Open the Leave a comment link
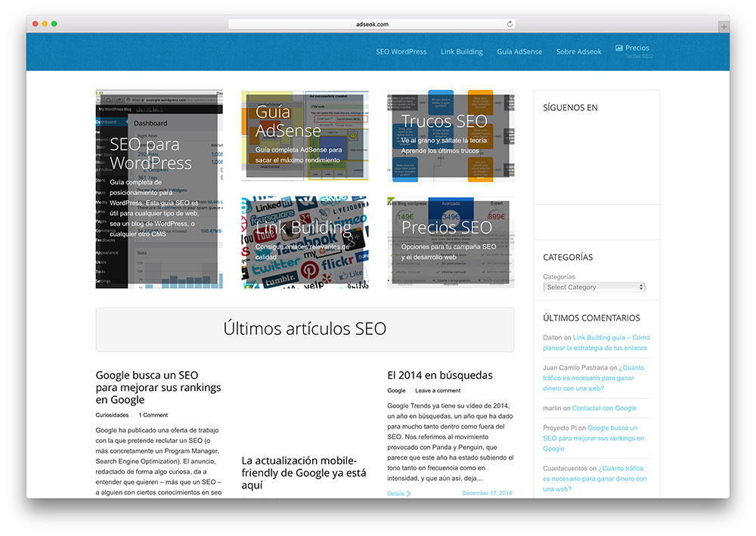Viewport: 756px width, 536px height. 438,390
